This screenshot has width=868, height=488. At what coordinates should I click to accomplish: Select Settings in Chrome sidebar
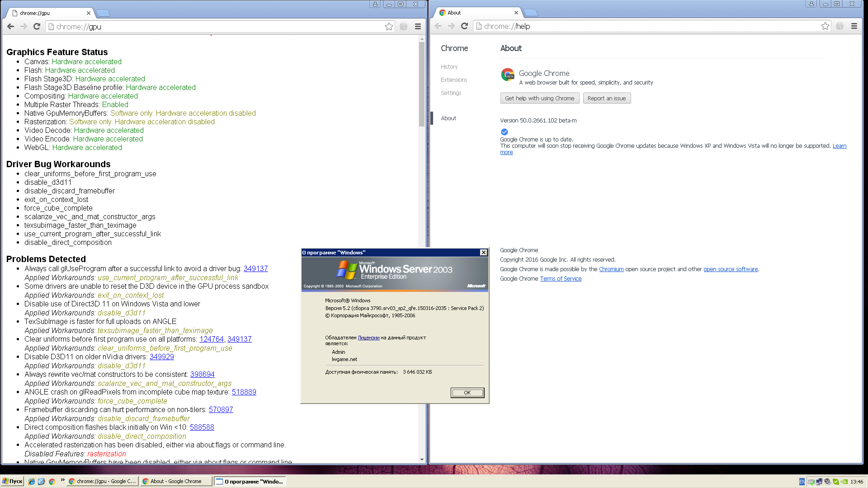pos(451,93)
